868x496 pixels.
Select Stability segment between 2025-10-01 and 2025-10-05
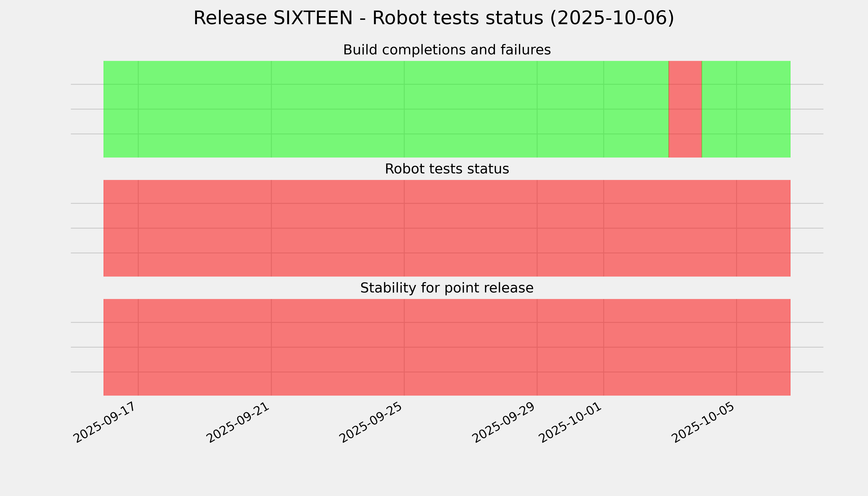[670, 347]
